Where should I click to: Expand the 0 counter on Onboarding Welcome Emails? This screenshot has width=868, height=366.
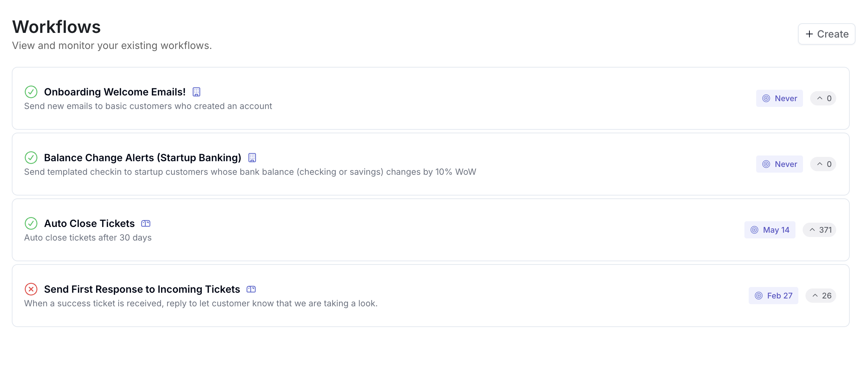(x=823, y=98)
